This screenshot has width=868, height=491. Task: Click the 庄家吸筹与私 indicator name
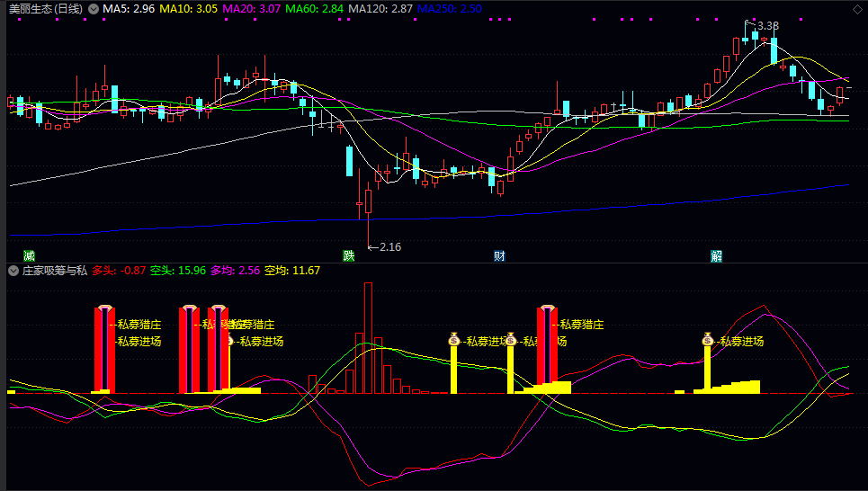[x=55, y=271]
